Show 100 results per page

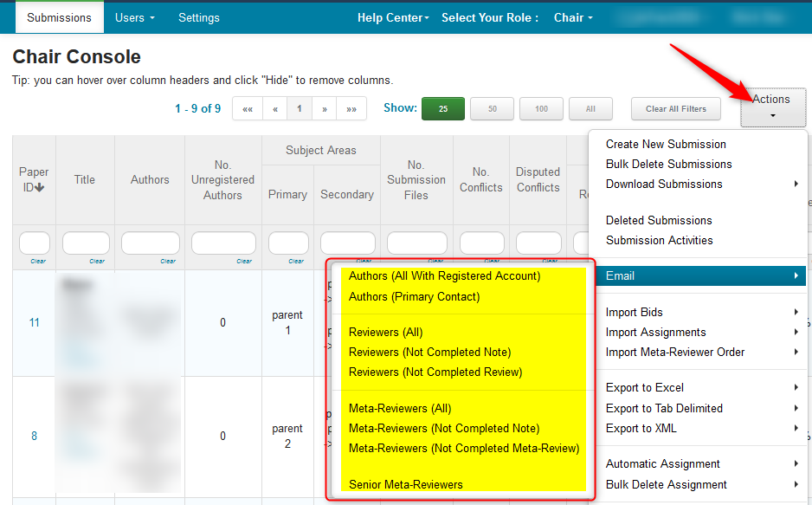point(541,109)
